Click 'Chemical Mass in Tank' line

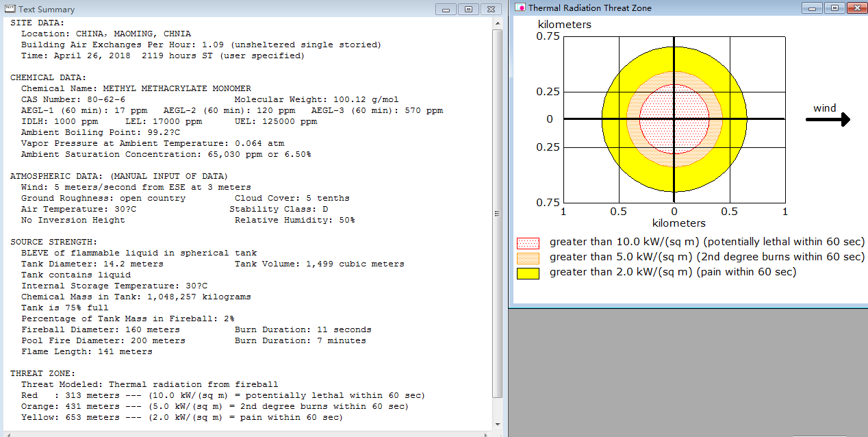point(136,297)
